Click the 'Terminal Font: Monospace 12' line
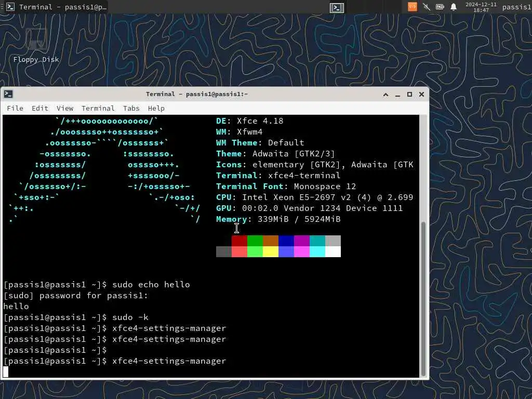 286,187
